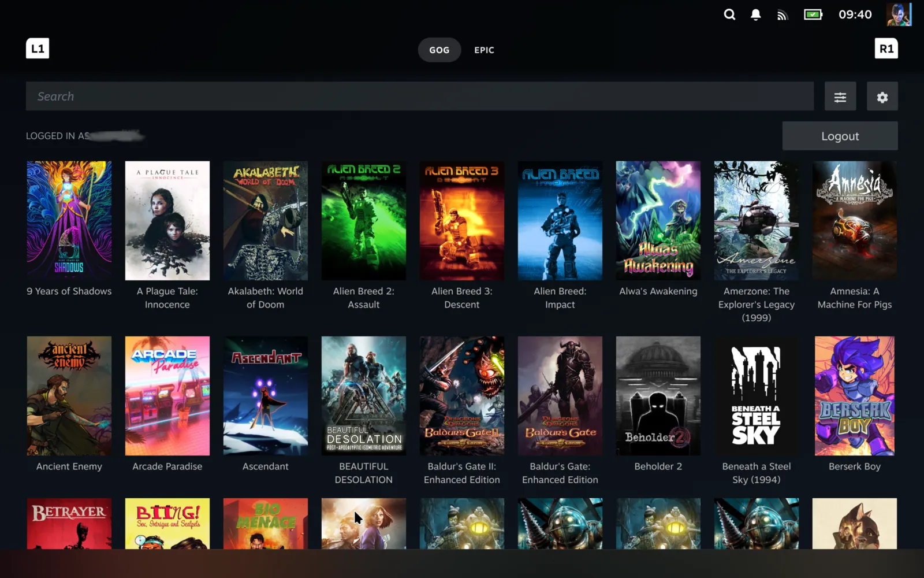Check battery status by clicking the battery icon

(812, 14)
